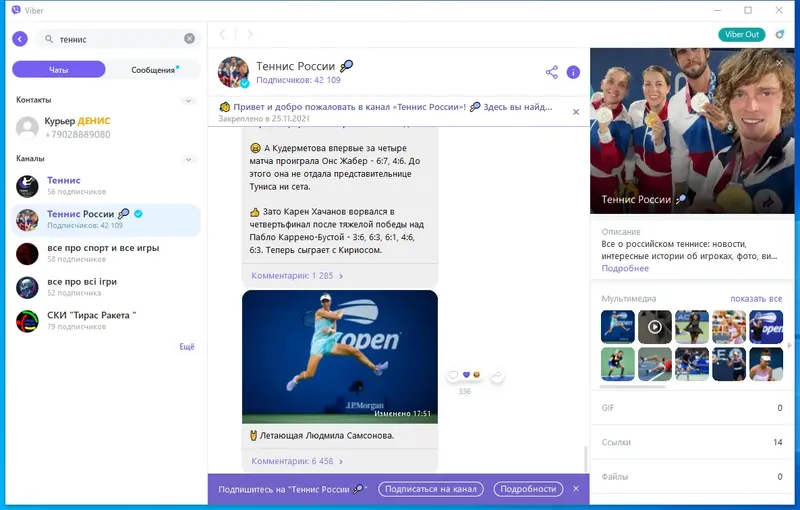
Task: Click Подписаться на канал button
Action: point(431,489)
